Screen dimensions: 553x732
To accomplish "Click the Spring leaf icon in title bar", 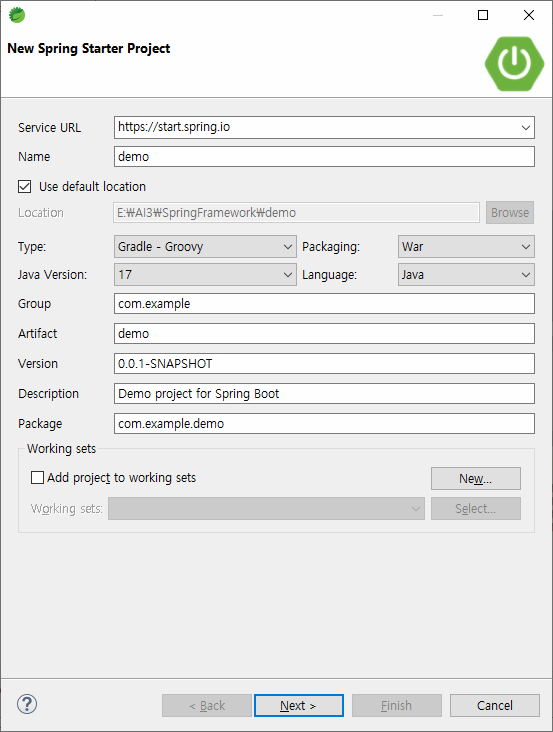I will (x=17, y=15).
